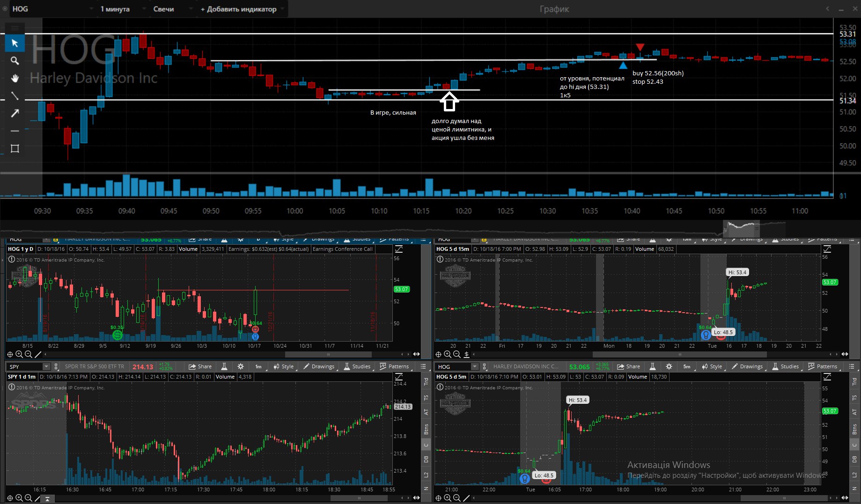The image size is (861, 504).
Task: Zoom in on the HOG 5m chart
Action: point(448,498)
